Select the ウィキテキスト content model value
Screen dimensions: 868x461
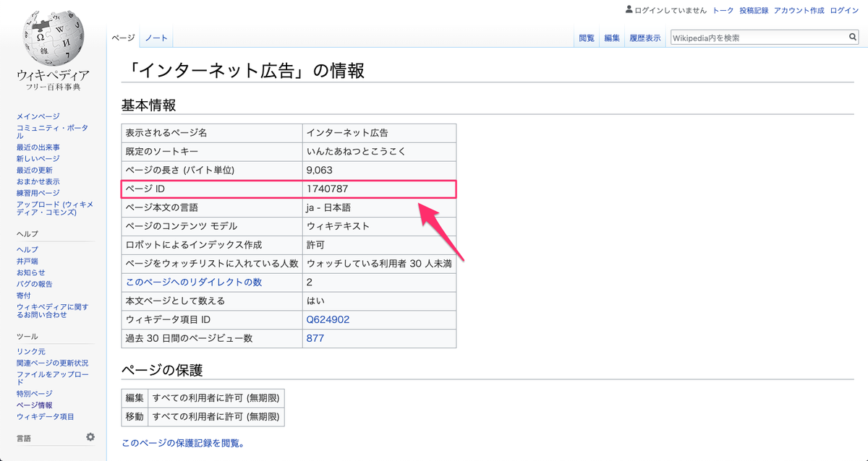coord(339,226)
